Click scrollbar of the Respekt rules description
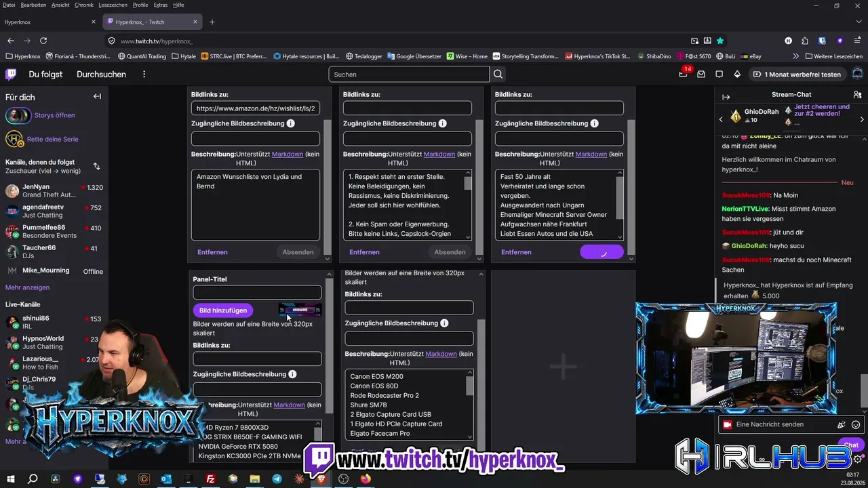The image size is (868, 488). (x=468, y=184)
